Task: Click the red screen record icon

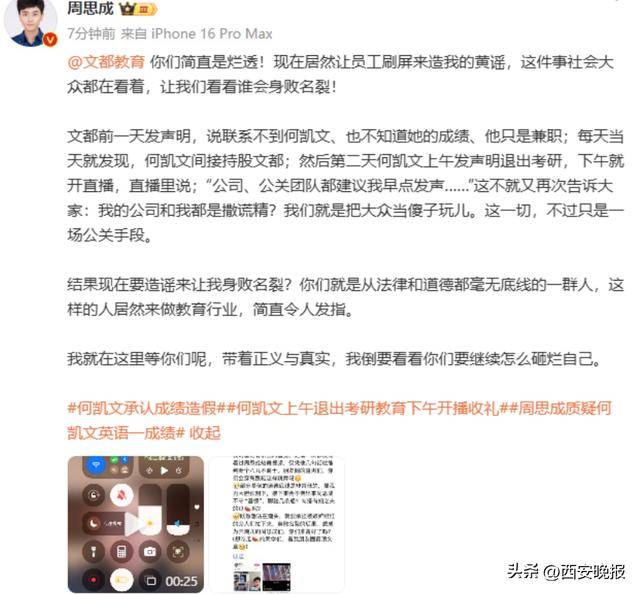Action: [93, 579]
